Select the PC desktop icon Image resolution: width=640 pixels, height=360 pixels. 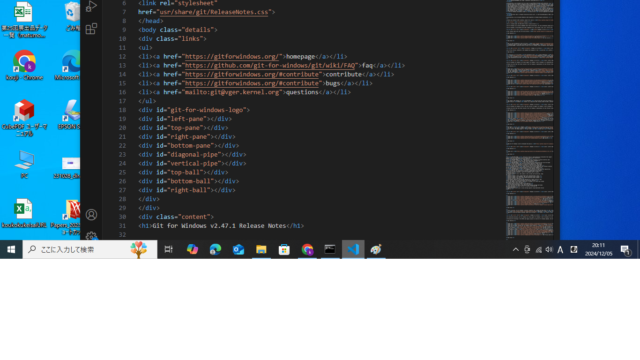pyautogui.click(x=24, y=165)
